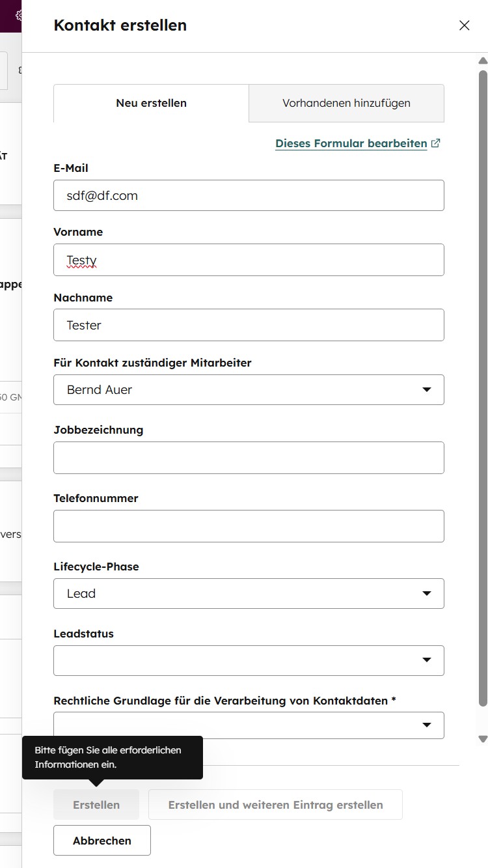Click the external link icon beside form edit
The image size is (488, 868).
point(436,143)
